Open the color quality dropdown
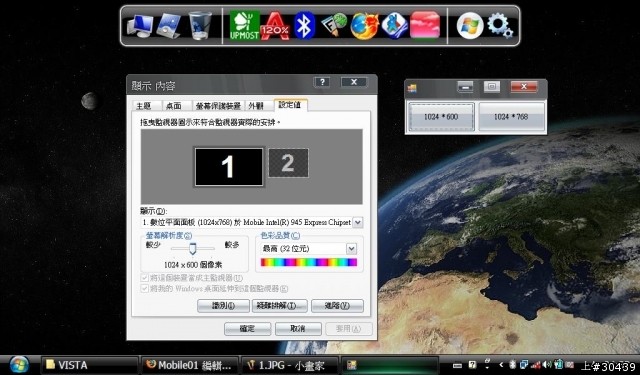The height and width of the screenshot is (375, 640). click(x=351, y=249)
